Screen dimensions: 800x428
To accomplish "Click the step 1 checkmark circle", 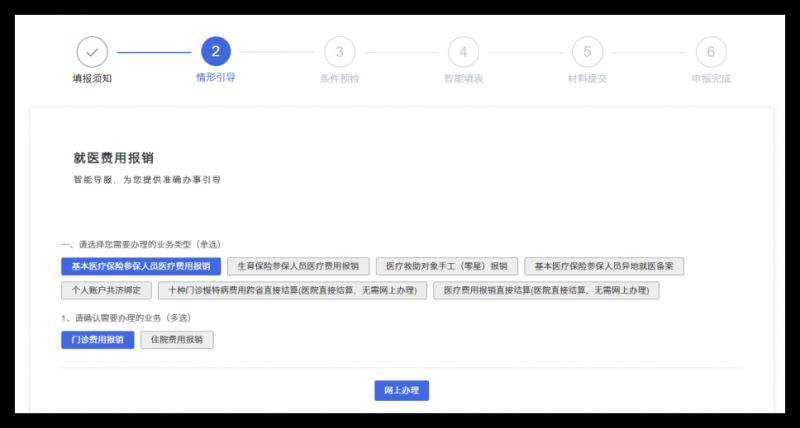I will click(x=92, y=51).
